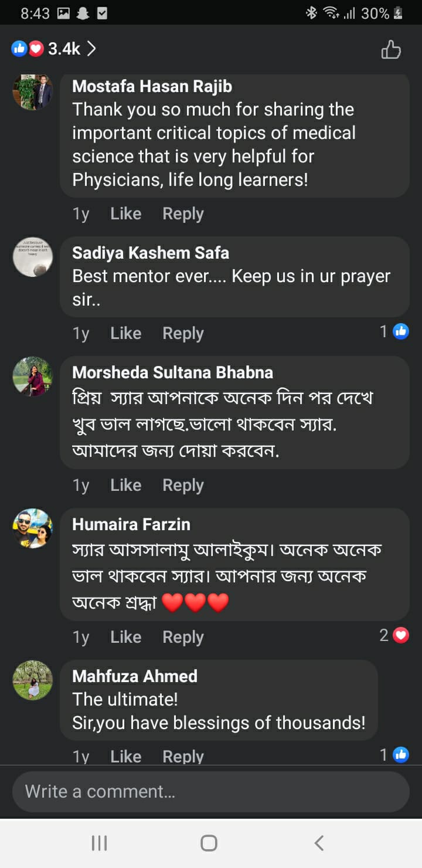Image resolution: width=422 pixels, height=868 pixels.
Task: Focus the Write a comment field
Action: pos(210,792)
